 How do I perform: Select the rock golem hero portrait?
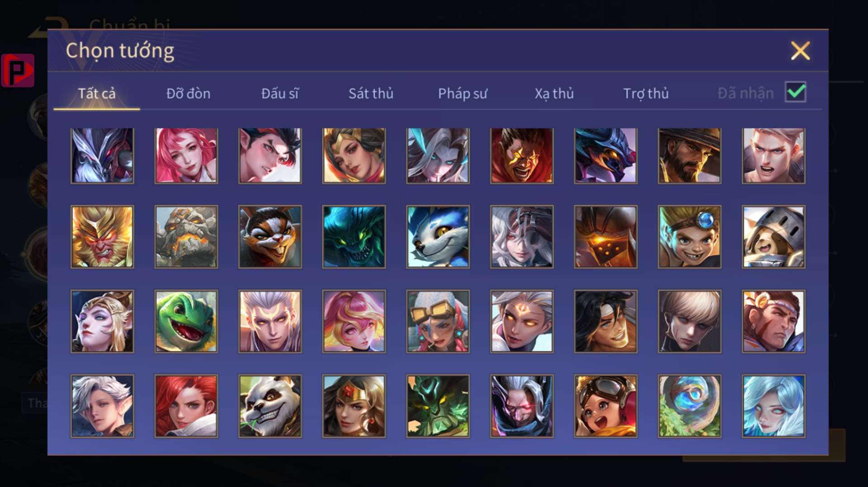point(186,237)
